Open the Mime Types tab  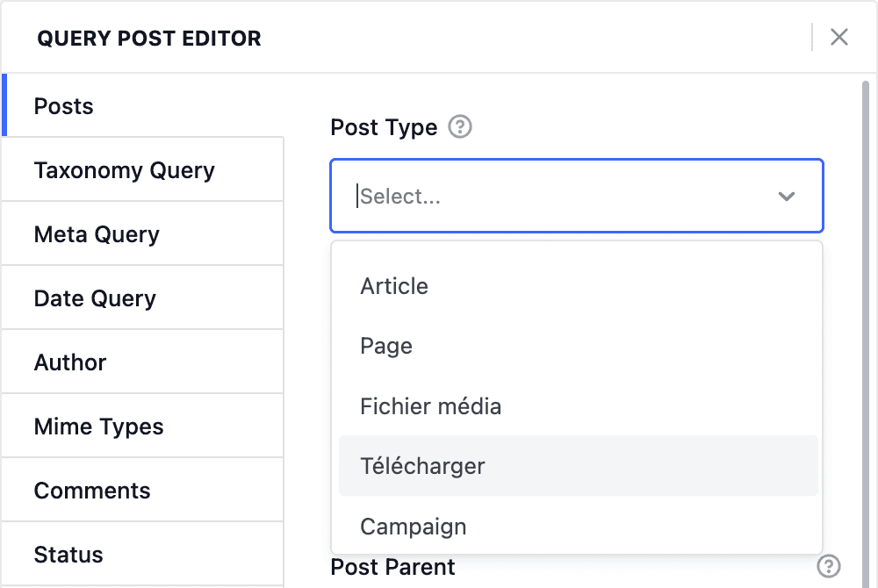[x=98, y=427]
